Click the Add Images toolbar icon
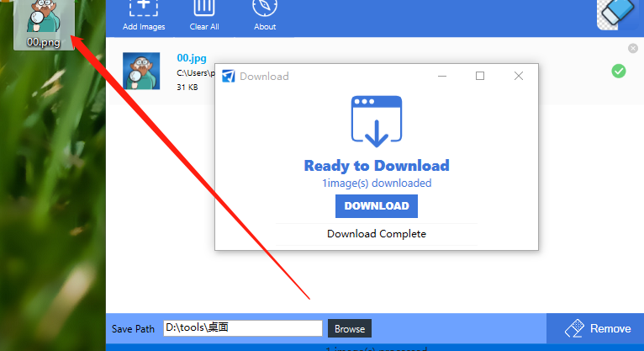Image resolution: width=644 pixels, height=351 pixels. coord(143,8)
